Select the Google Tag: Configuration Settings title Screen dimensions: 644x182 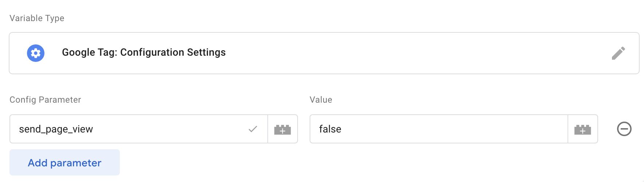(x=144, y=52)
